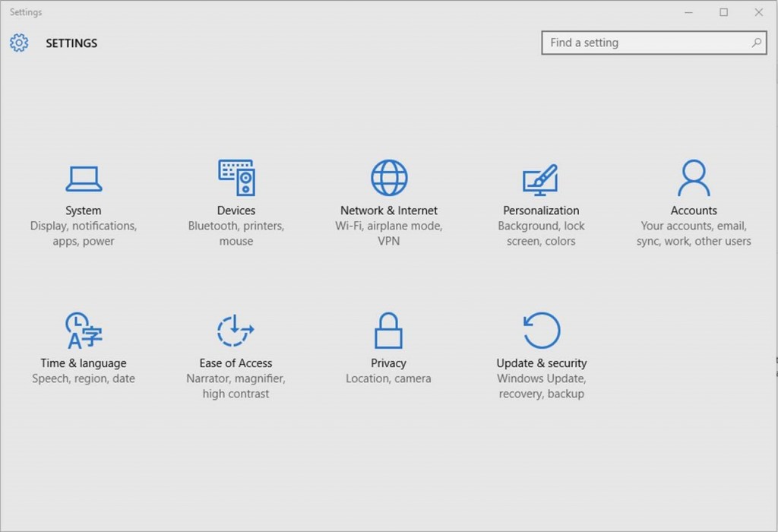Viewport: 778px width, 532px height.
Task: Click the Privacy label text
Action: 388,363
